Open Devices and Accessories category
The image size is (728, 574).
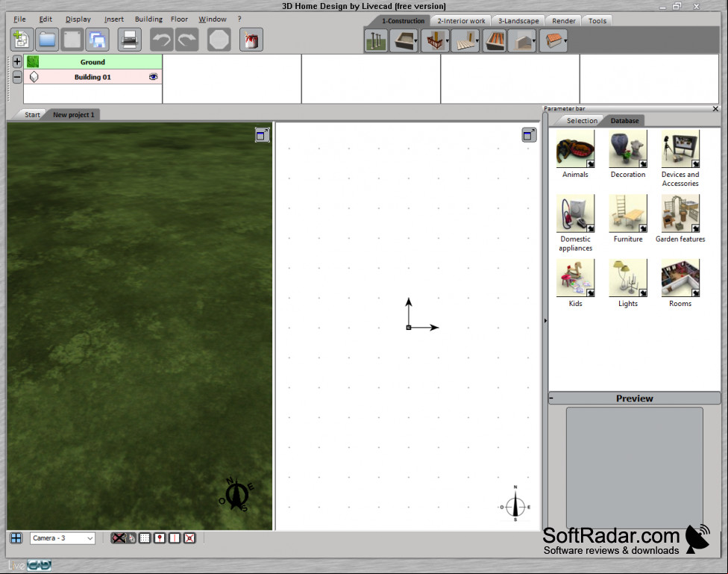pyautogui.click(x=680, y=158)
